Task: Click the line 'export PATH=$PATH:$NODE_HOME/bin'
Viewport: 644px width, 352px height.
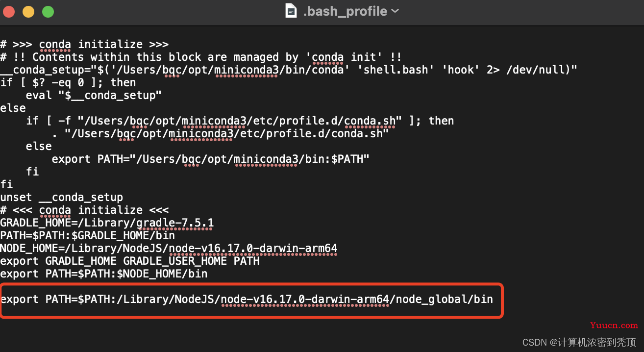Action: 104,274
